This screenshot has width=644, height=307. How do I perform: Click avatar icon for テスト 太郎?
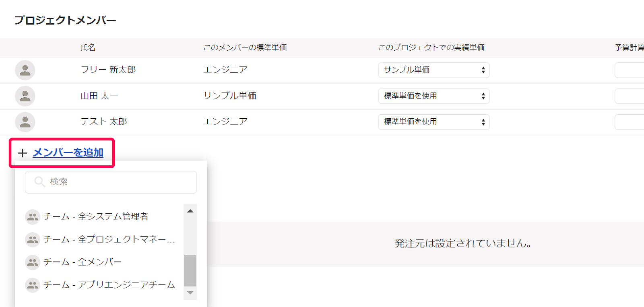(25, 122)
